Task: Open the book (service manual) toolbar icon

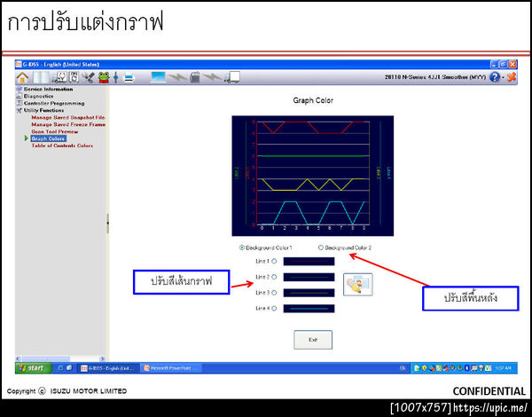Action: point(41,78)
